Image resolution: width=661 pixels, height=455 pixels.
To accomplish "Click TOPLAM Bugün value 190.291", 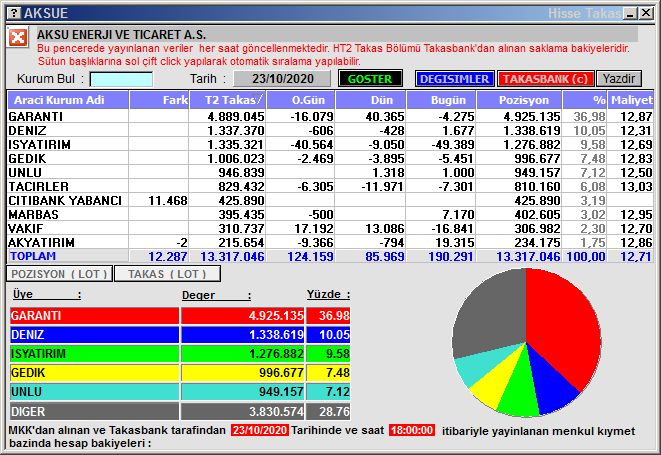I will pos(451,256).
